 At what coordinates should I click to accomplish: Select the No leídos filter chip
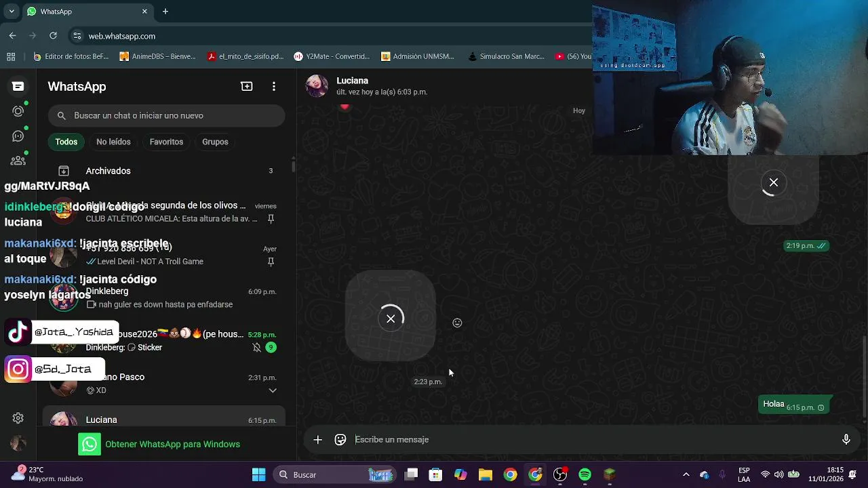(x=113, y=142)
